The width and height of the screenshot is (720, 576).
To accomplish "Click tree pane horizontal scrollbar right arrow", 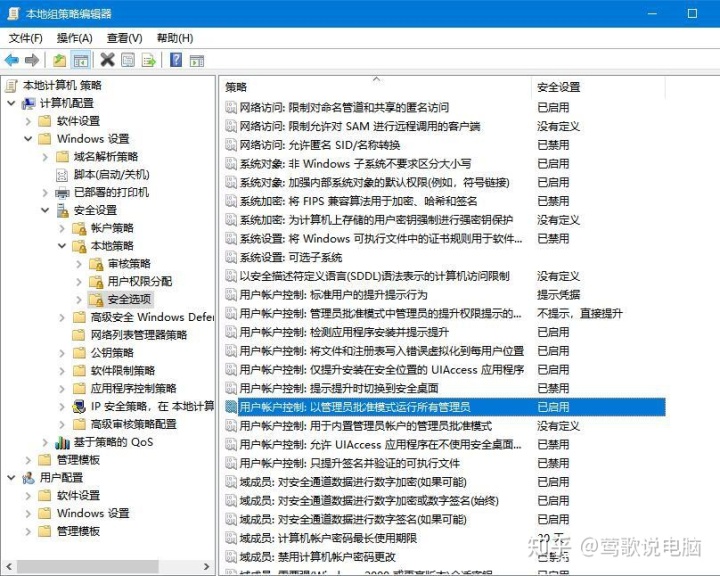I will point(206,566).
